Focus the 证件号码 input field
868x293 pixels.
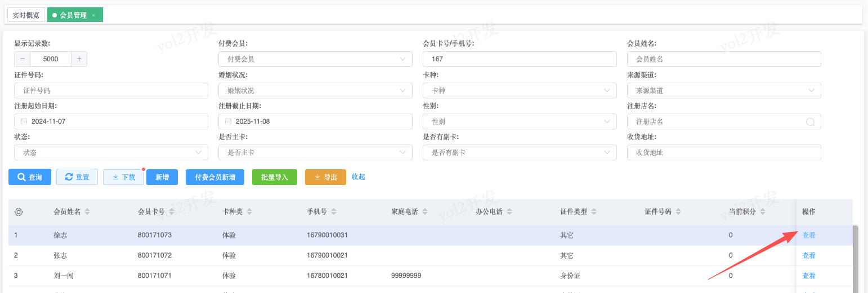111,90
